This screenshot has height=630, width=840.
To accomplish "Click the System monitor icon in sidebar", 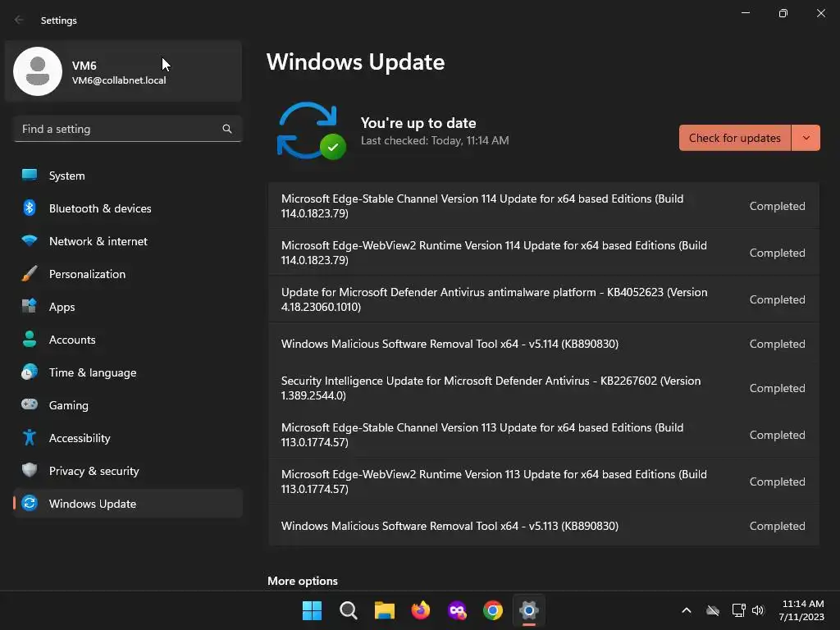I will (30, 176).
